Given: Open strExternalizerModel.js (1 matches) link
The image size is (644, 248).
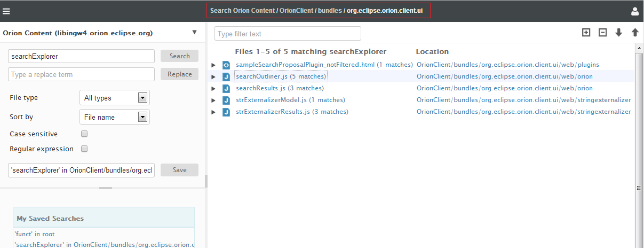Looking at the screenshot, I should tap(290, 100).
